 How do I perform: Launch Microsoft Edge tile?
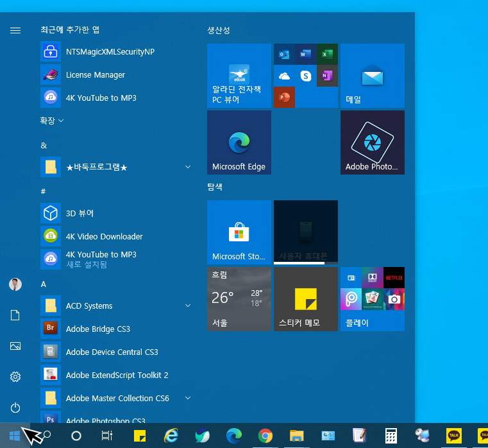click(x=239, y=142)
